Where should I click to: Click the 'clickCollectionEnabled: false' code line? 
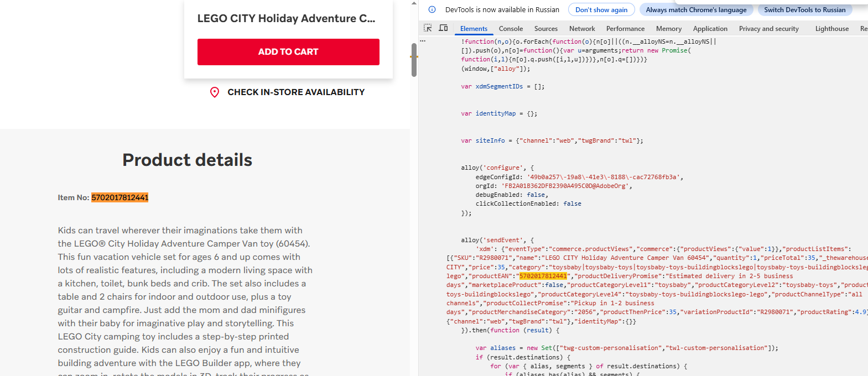pos(528,204)
